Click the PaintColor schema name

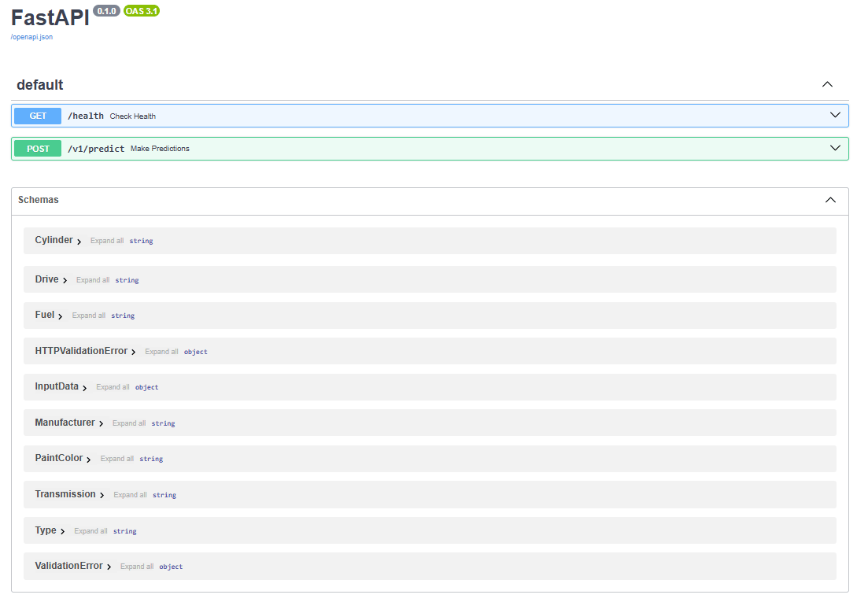click(59, 457)
